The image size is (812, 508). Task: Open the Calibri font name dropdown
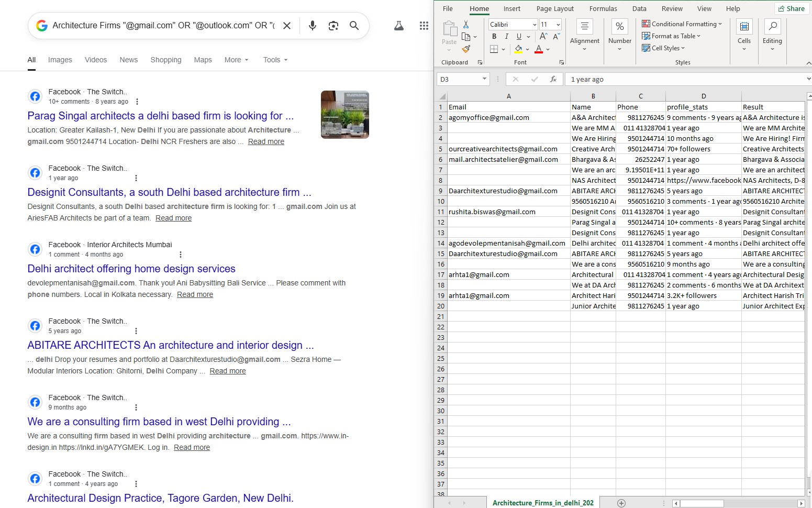click(x=535, y=25)
